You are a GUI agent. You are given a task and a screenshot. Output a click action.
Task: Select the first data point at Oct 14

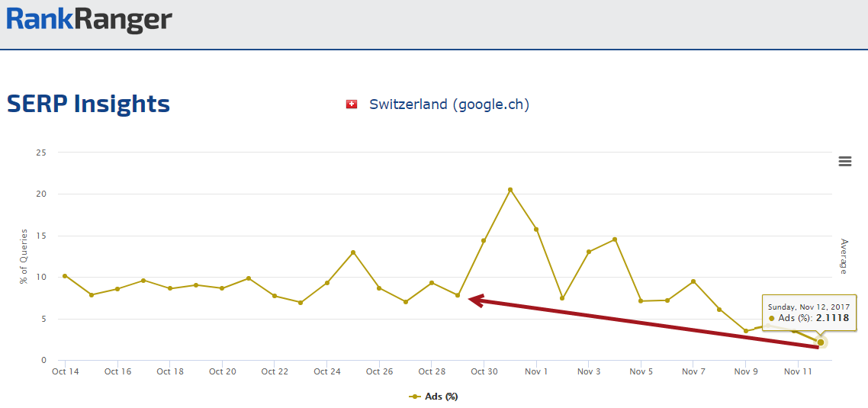(x=65, y=276)
